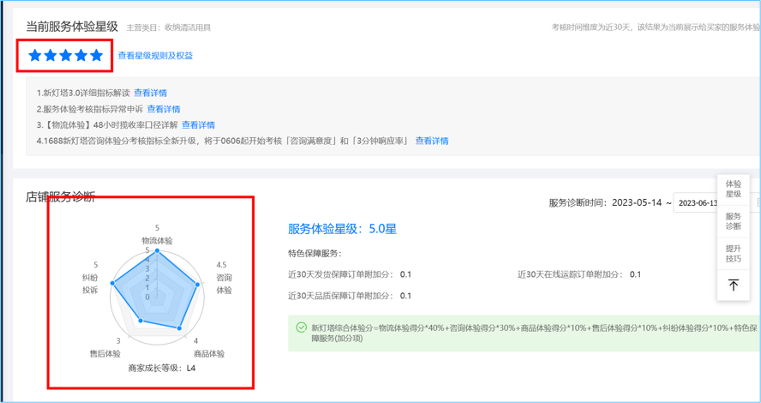Viewport: 761px width, 403px height.
Task: Click the fifth blue rating star
Action: pyautogui.click(x=96, y=55)
